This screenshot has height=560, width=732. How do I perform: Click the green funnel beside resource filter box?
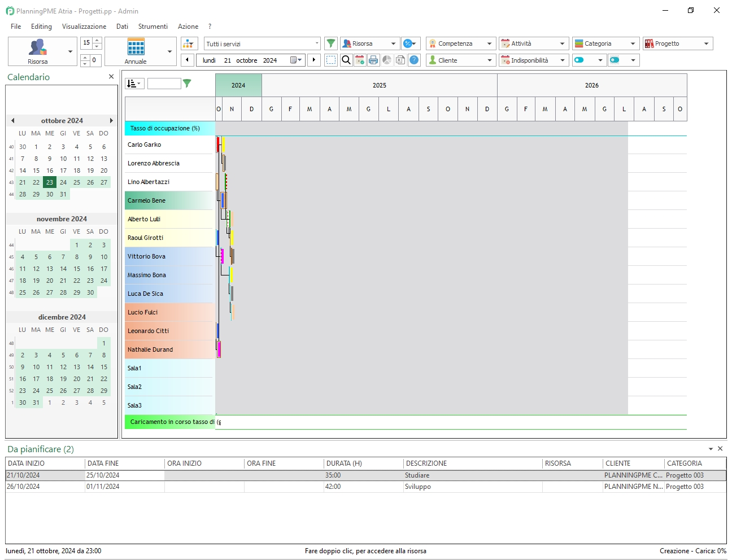187,84
